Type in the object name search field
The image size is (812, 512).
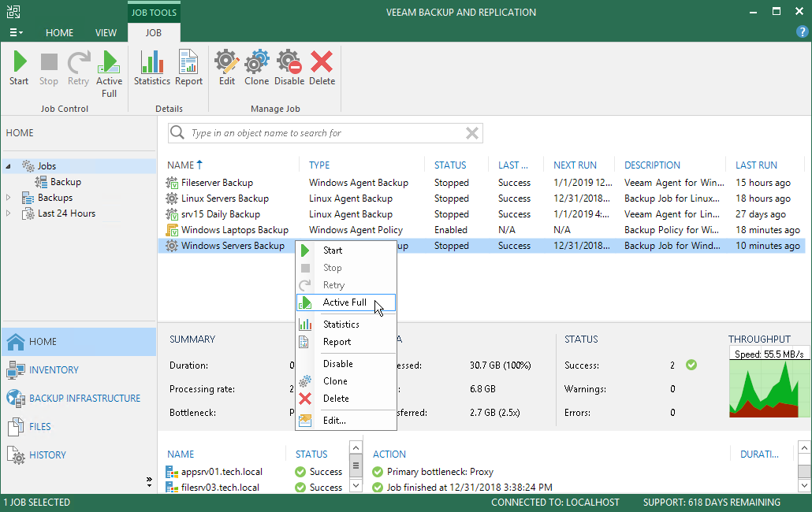[326, 133]
